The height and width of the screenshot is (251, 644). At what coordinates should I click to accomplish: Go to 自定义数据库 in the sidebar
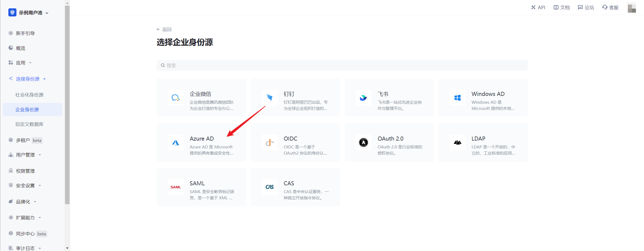coord(29,124)
